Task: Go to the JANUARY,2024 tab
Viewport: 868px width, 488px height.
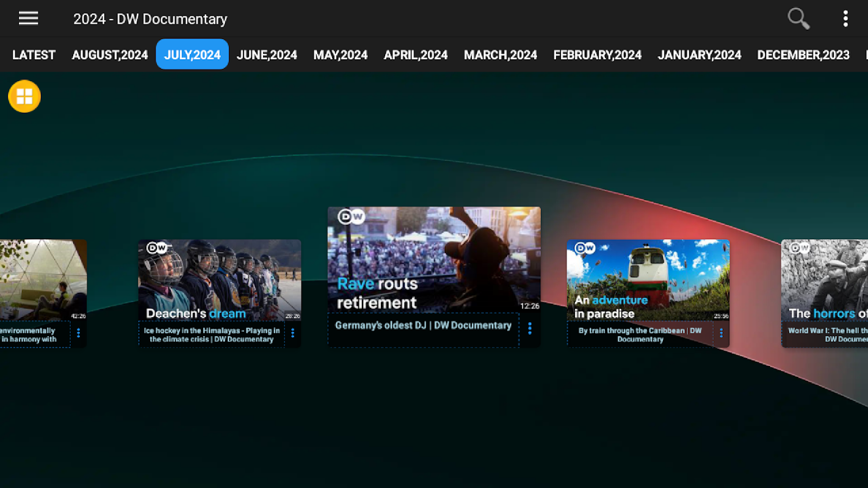Action: pos(700,55)
